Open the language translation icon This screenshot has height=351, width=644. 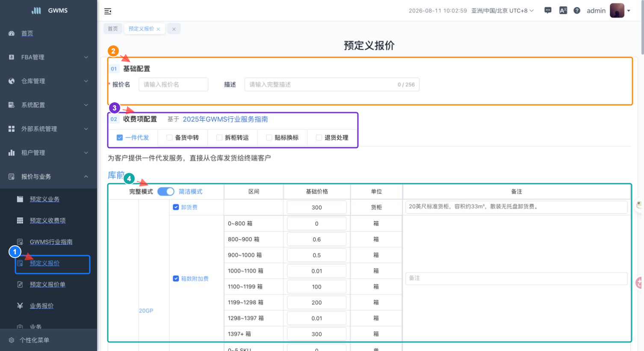pyautogui.click(x=563, y=11)
